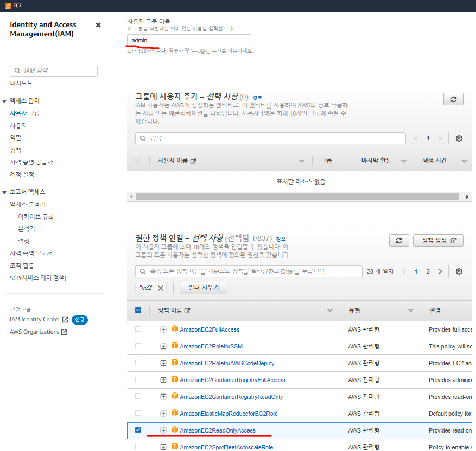
Task: Refresh the user list in add users section
Action: [x=453, y=99]
